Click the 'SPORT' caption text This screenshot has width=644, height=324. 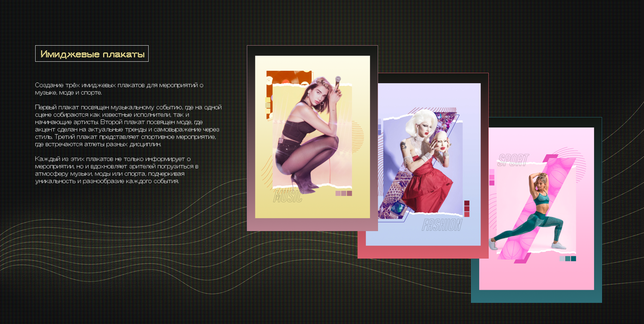coord(513,160)
